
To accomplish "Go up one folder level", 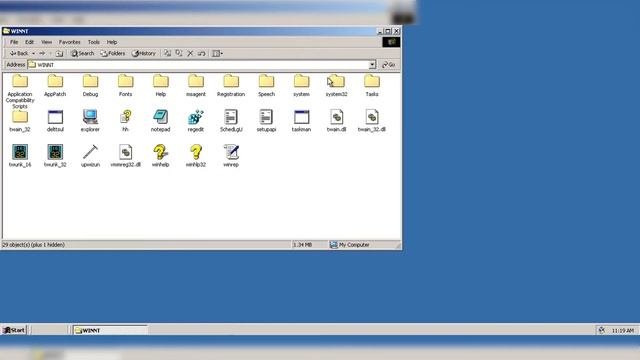I will tap(59, 53).
